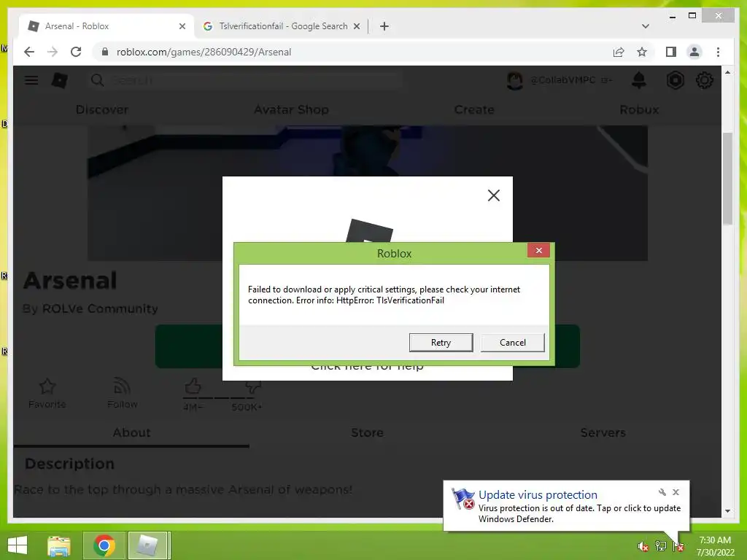The image size is (747, 560).
Task: Click the page vertical scrollbar thumb
Action: [727, 179]
